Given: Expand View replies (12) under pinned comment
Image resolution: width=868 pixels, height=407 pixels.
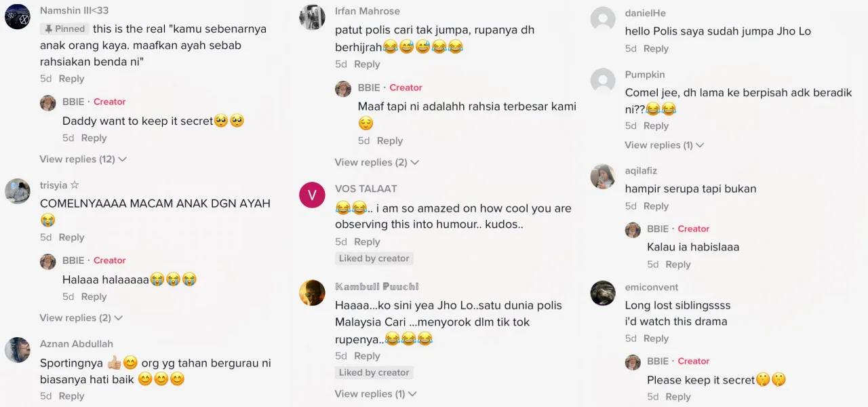Looking at the screenshot, I should [x=83, y=159].
